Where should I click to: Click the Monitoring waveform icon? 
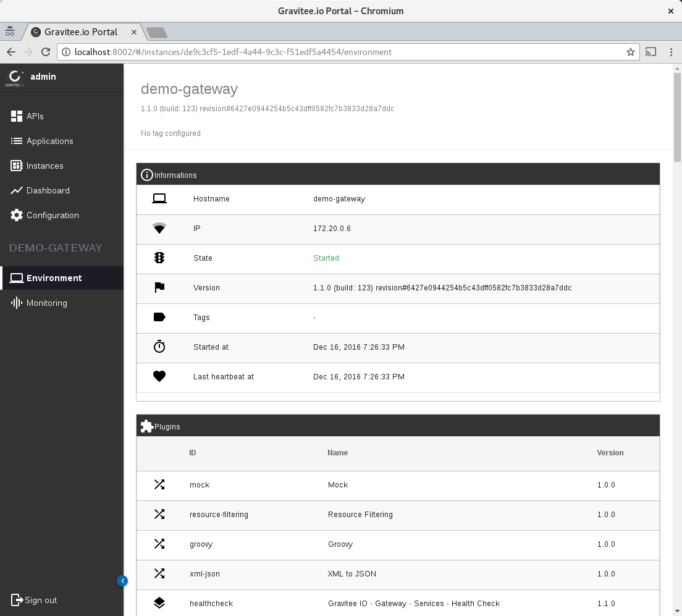[x=17, y=303]
